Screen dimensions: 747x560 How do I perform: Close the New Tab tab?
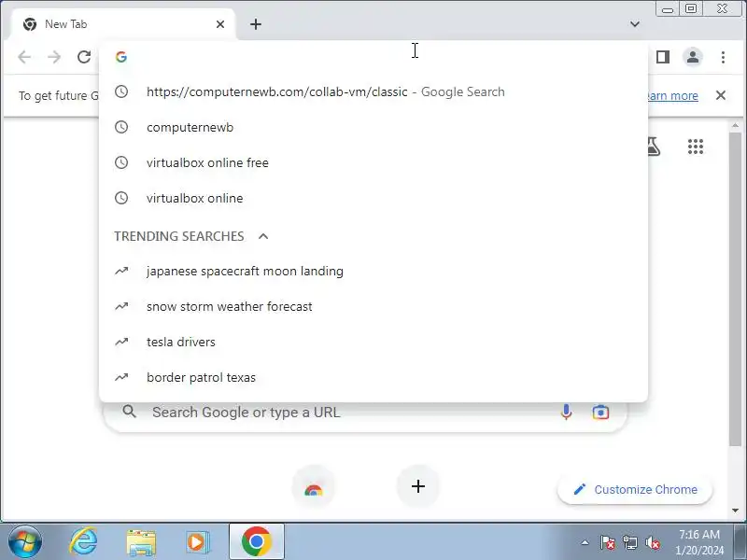220,24
